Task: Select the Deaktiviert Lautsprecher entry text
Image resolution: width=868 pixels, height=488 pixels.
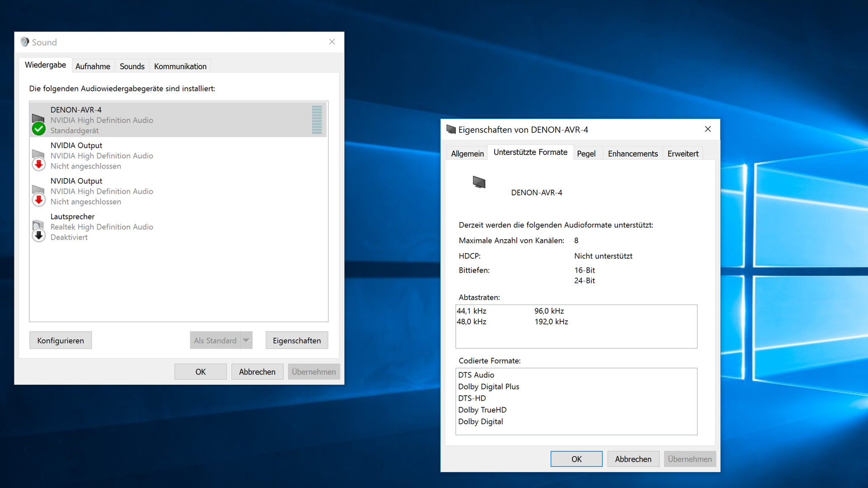Action: pyautogui.click(x=69, y=237)
